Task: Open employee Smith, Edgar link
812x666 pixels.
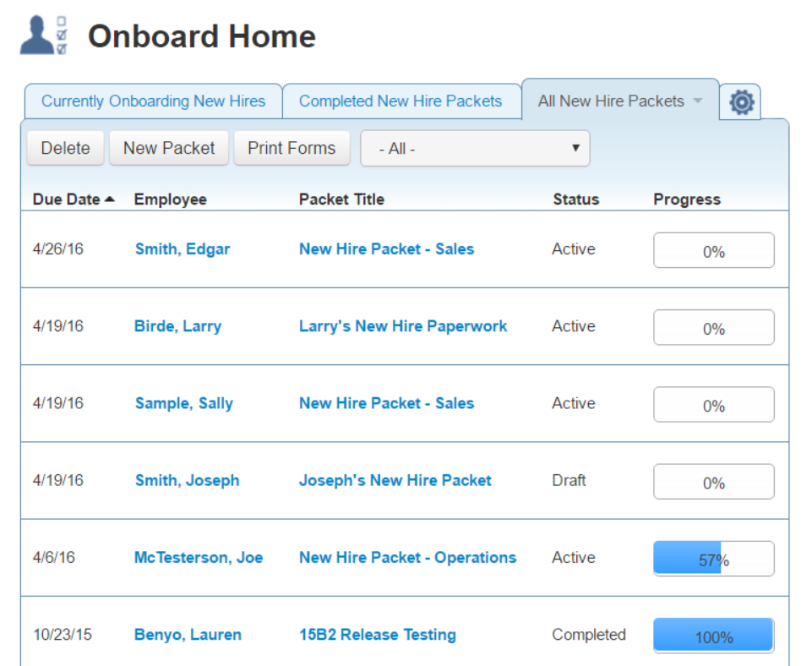Action: tap(183, 249)
